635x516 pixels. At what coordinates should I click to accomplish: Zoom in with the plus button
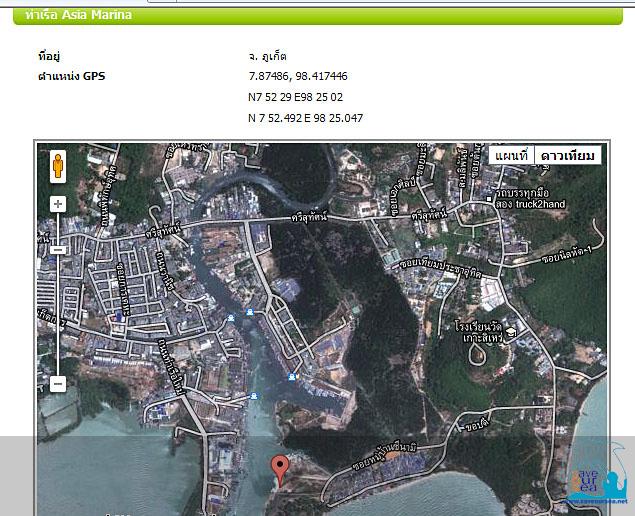pos(58,204)
